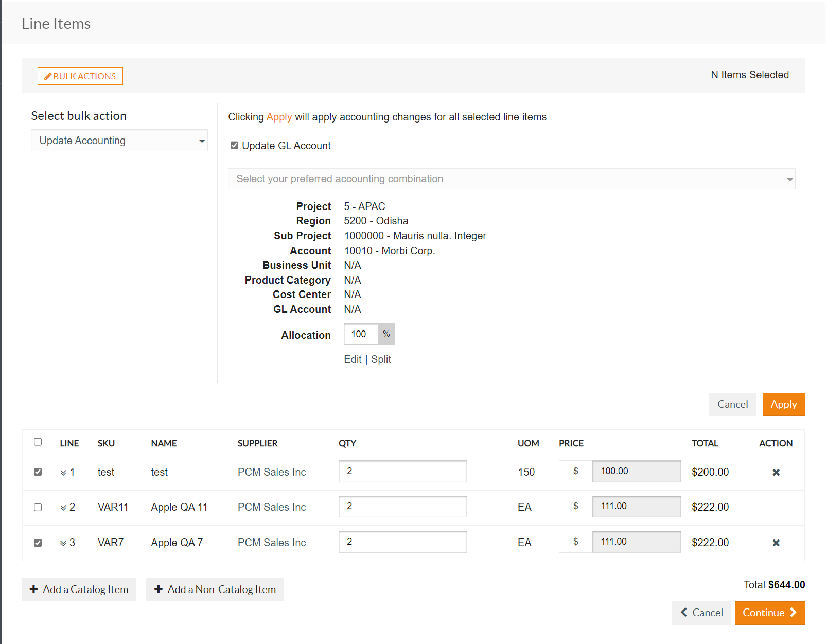The width and height of the screenshot is (827, 644).
Task: Click the Total $644.00 amount
Action: 786,585
